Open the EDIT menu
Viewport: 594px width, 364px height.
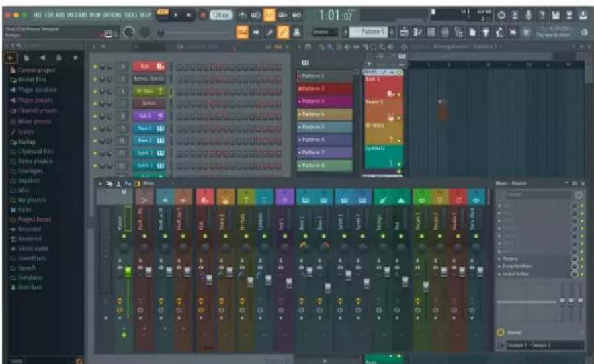coord(49,15)
